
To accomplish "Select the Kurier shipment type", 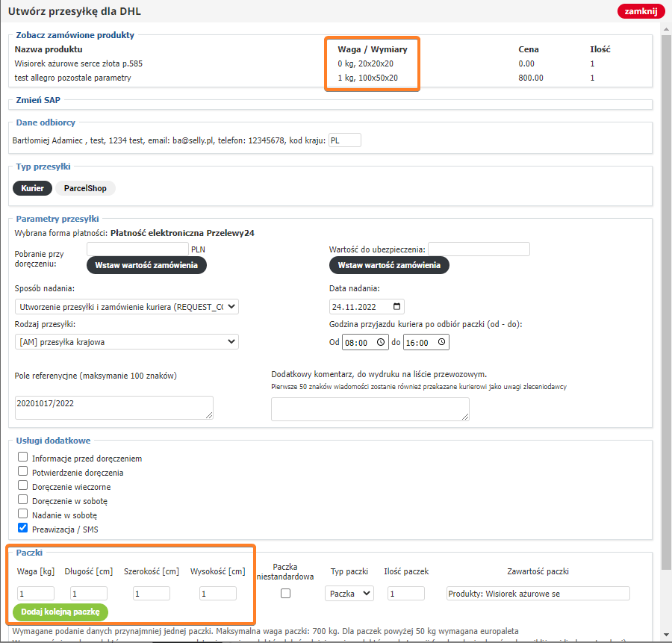I will point(32,188).
